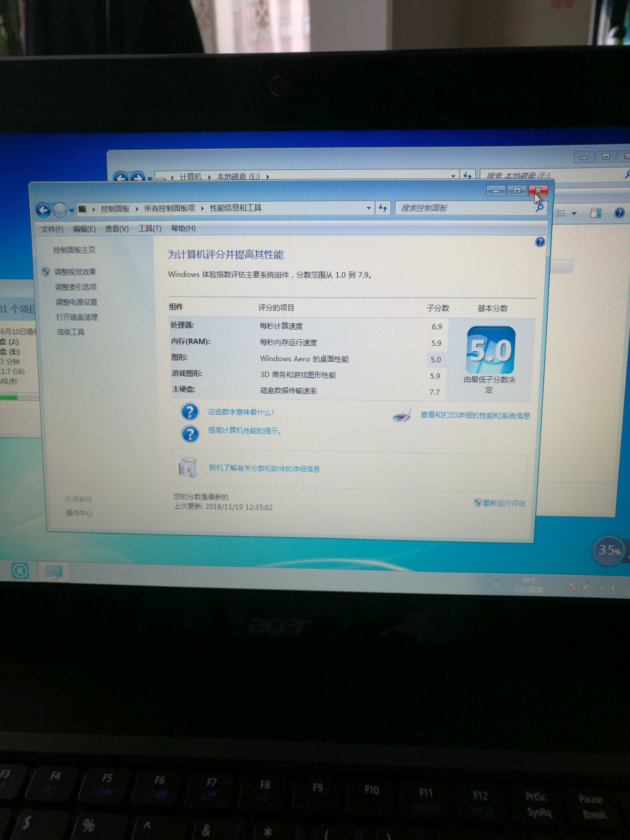Select the 游戏图形 row label
The image size is (630, 840).
[187, 373]
